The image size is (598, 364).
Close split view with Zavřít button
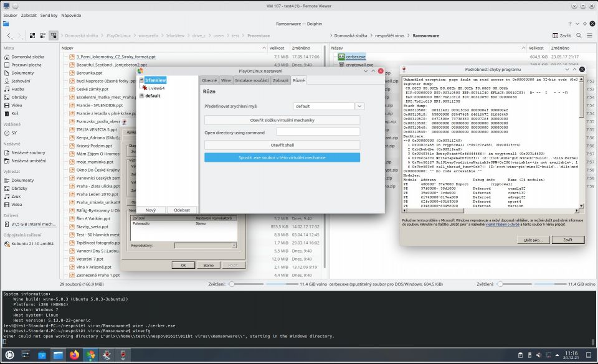pyautogui.click(x=562, y=35)
